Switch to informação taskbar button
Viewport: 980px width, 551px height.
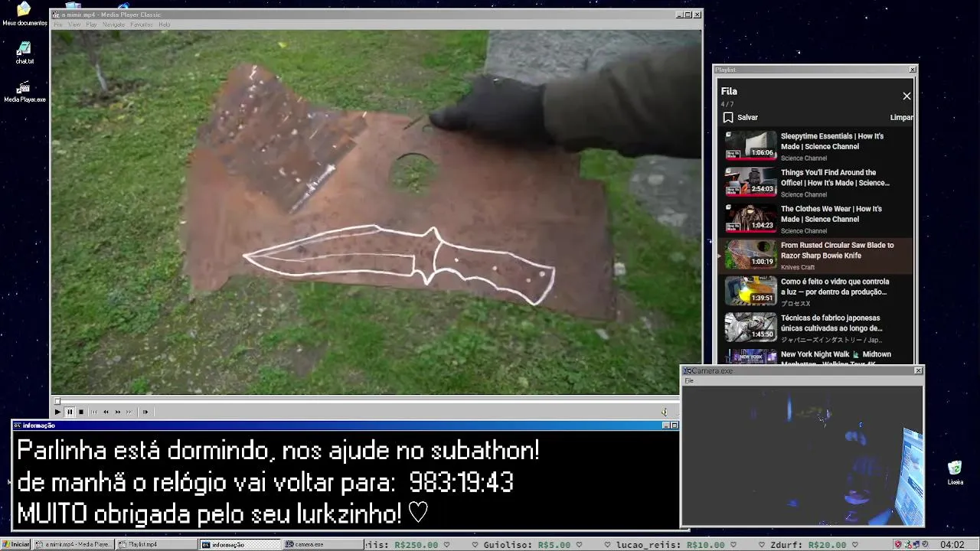coord(240,545)
